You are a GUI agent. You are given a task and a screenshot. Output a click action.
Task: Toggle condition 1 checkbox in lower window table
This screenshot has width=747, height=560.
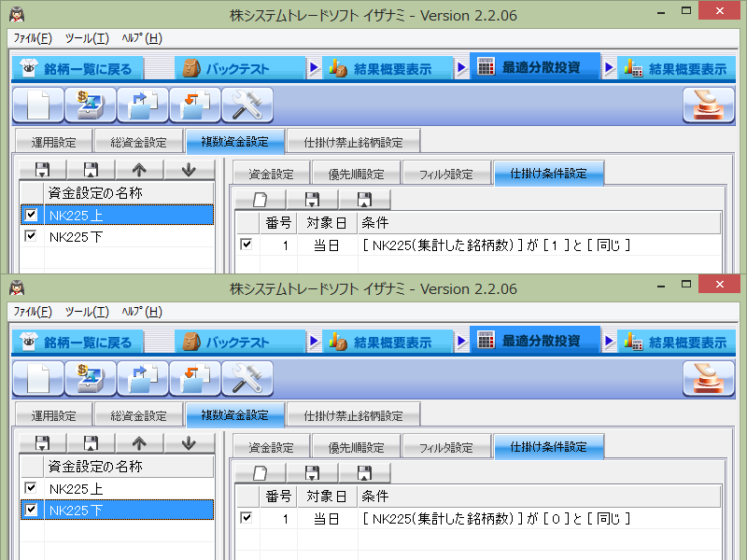(x=247, y=518)
